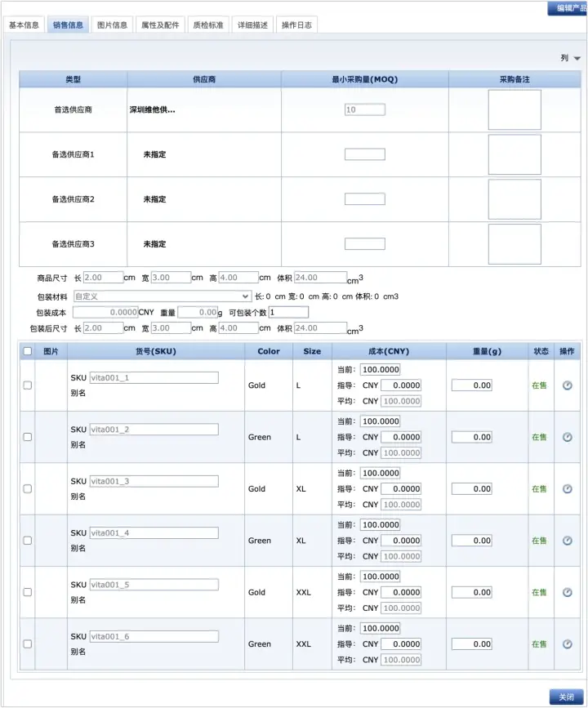Click the weight field for SKU vita001_6
This screenshot has width=588, height=708.
(x=471, y=644)
